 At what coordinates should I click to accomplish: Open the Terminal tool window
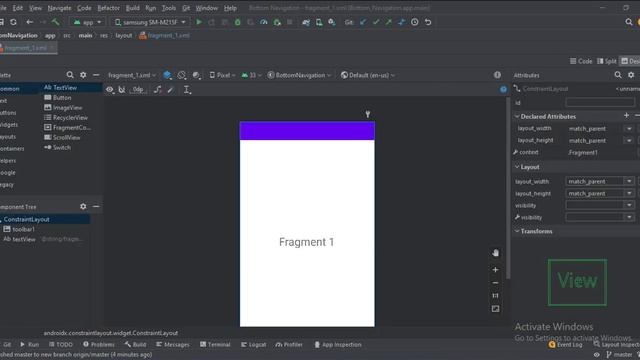click(x=215, y=344)
